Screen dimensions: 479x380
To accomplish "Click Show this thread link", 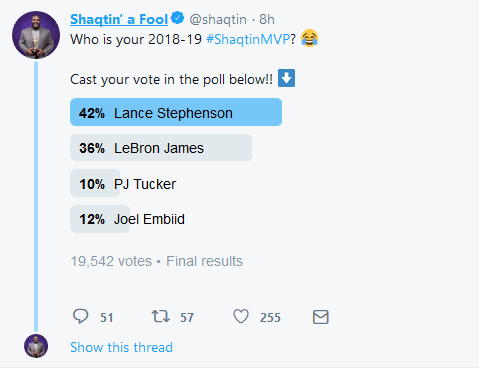I will pyautogui.click(x=121, y=347).
